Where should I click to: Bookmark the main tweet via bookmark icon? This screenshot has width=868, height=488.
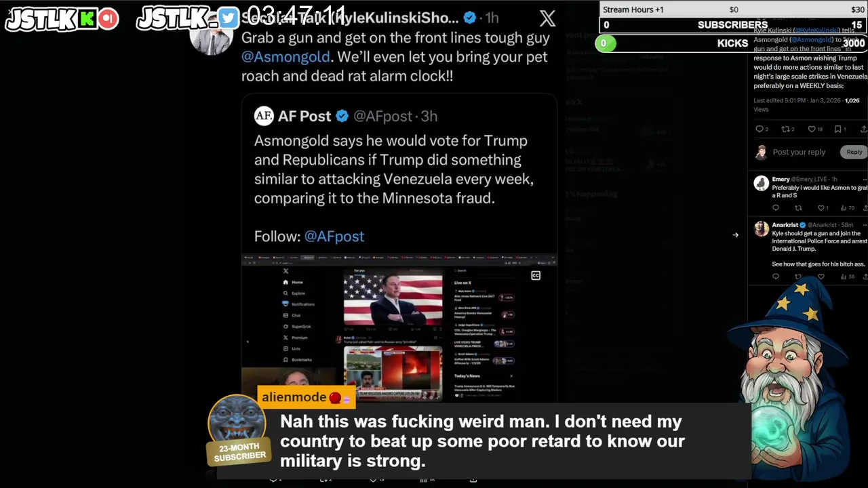click(837, 129)
